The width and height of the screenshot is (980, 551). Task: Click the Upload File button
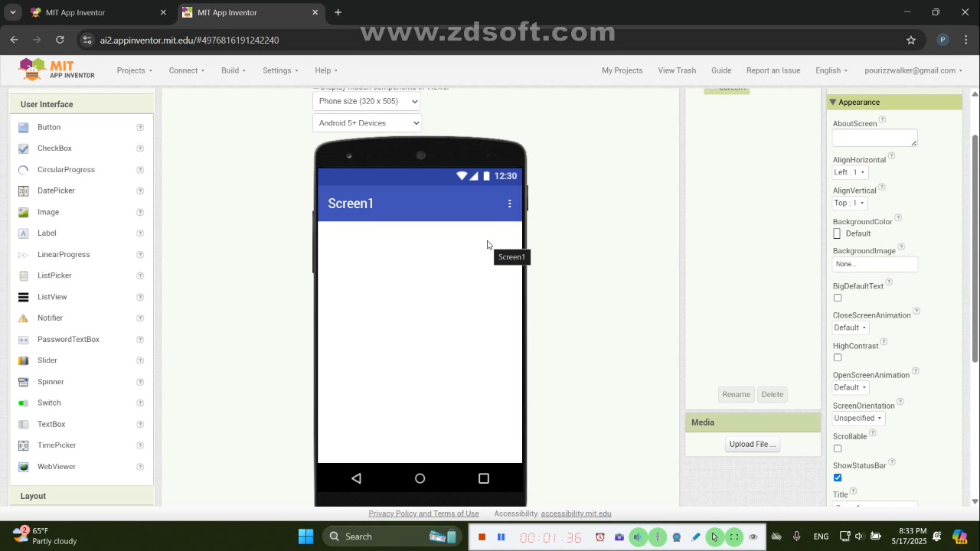point(753,445)
